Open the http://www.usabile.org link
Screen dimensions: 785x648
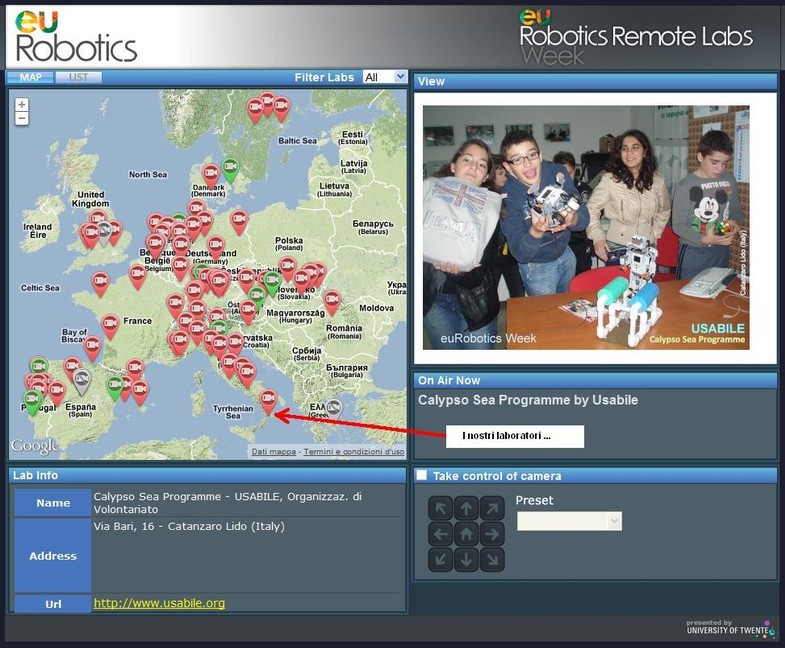click(159, 603)
